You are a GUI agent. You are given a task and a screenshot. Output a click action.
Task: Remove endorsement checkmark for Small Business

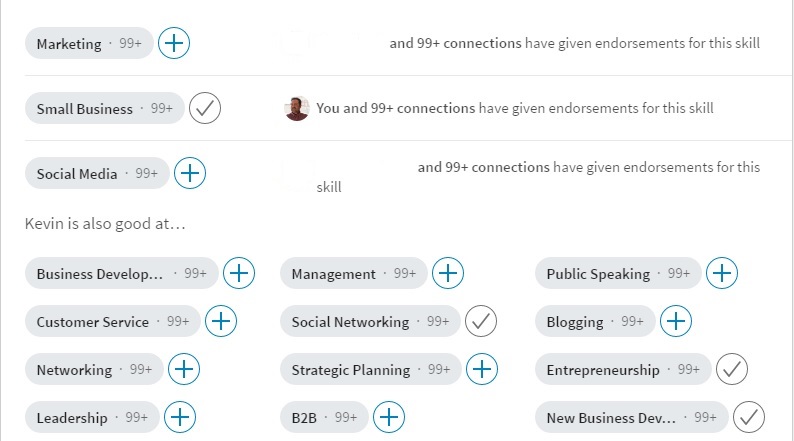205,108
